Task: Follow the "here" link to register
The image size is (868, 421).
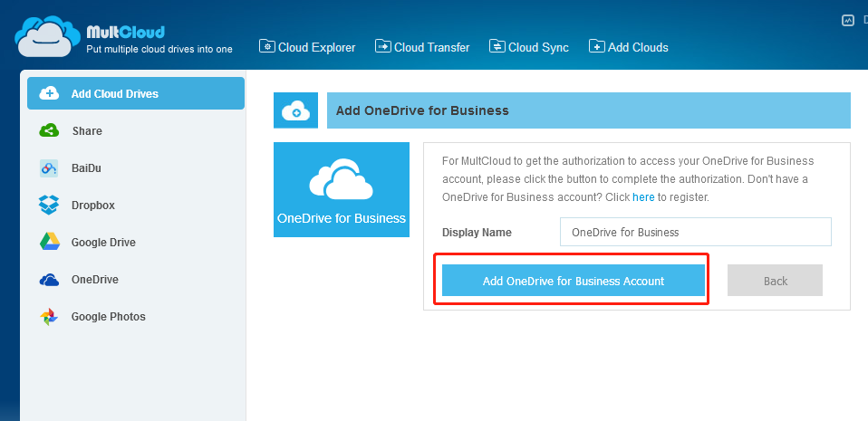Action: pyautogui.click(x=643, y=196)
